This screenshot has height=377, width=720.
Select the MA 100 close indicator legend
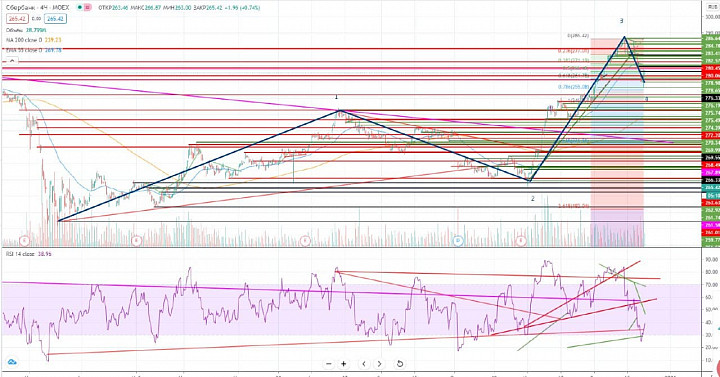coord(34,40)
